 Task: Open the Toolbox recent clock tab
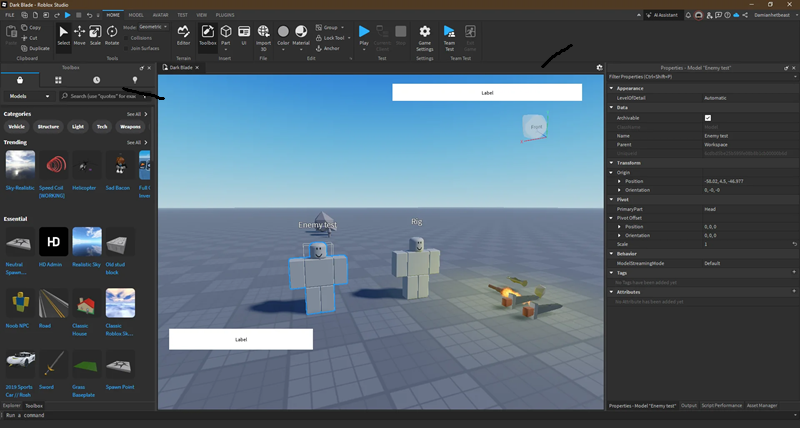tap(96, 80)
